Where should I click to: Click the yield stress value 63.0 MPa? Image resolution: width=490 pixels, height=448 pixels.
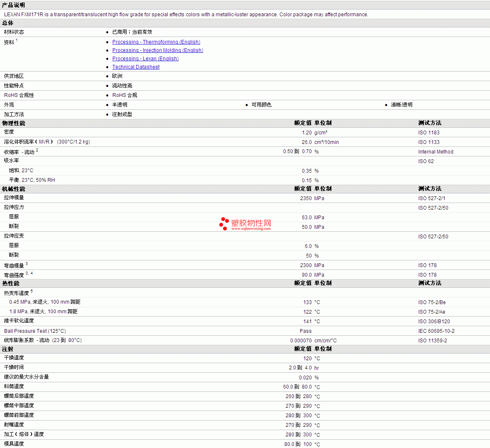pos(313,217)
